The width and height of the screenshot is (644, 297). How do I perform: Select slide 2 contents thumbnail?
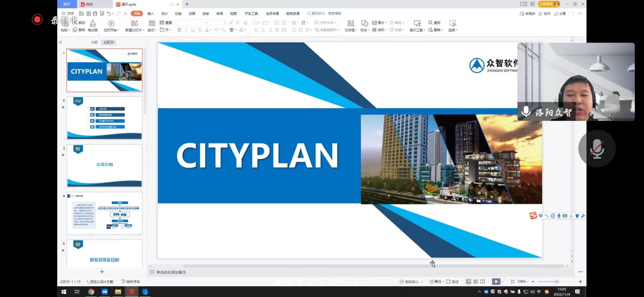(105, 118)
